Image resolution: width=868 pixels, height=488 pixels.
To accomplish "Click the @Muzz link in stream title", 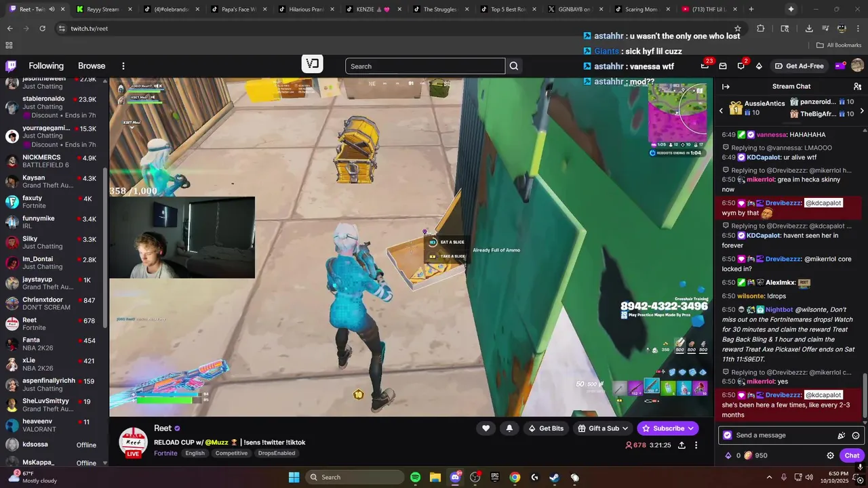I will point(217,443).
